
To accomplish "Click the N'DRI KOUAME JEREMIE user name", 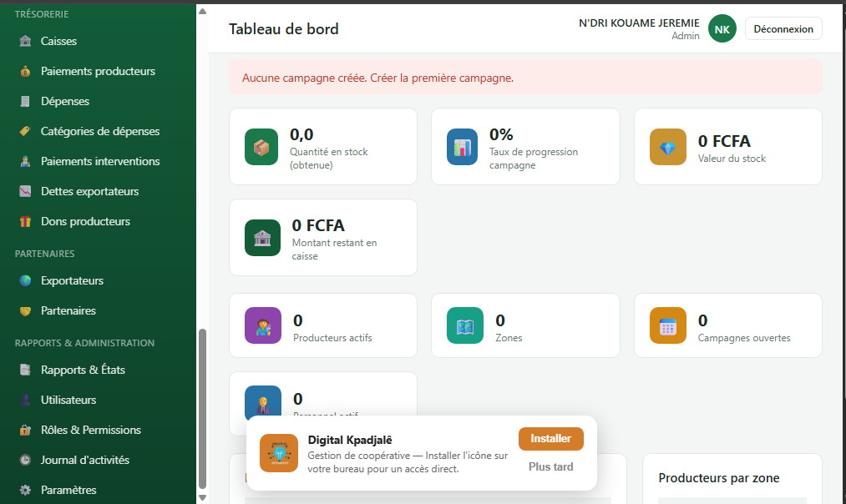I will point(639,23).
